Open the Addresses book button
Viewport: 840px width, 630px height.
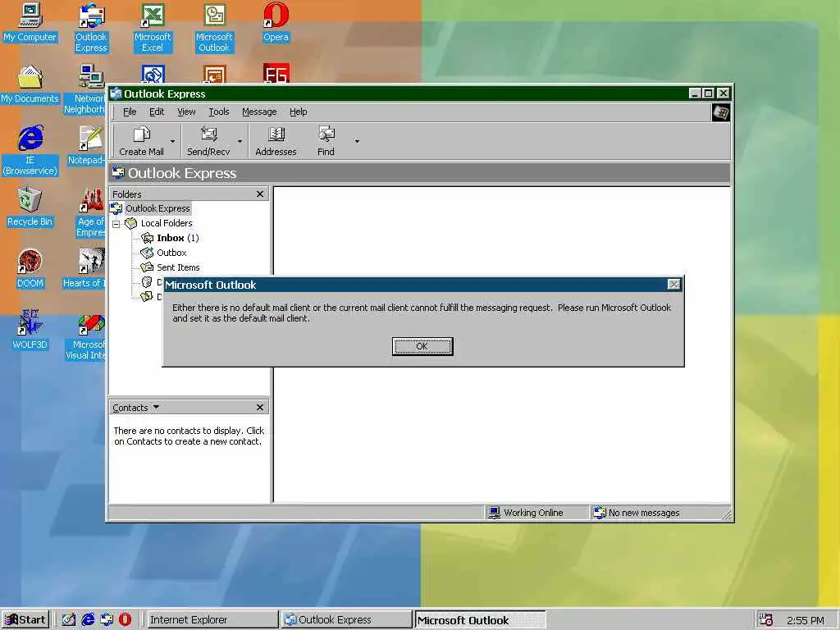(276, 141)
